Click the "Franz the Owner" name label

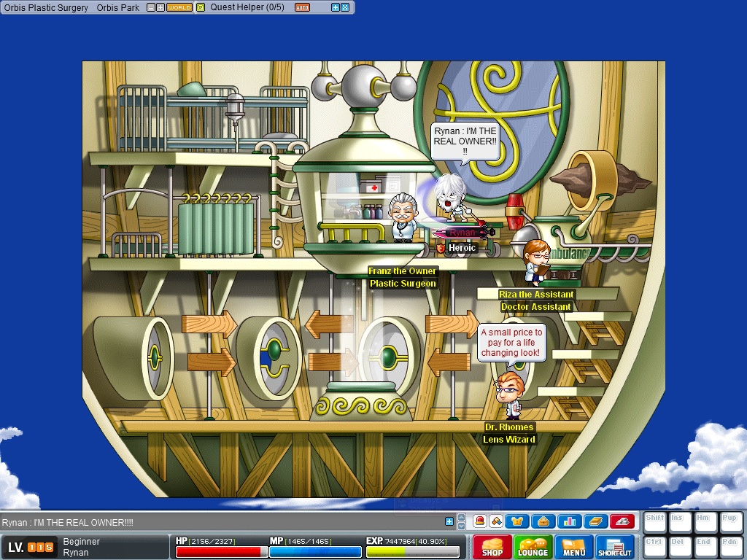402,271
